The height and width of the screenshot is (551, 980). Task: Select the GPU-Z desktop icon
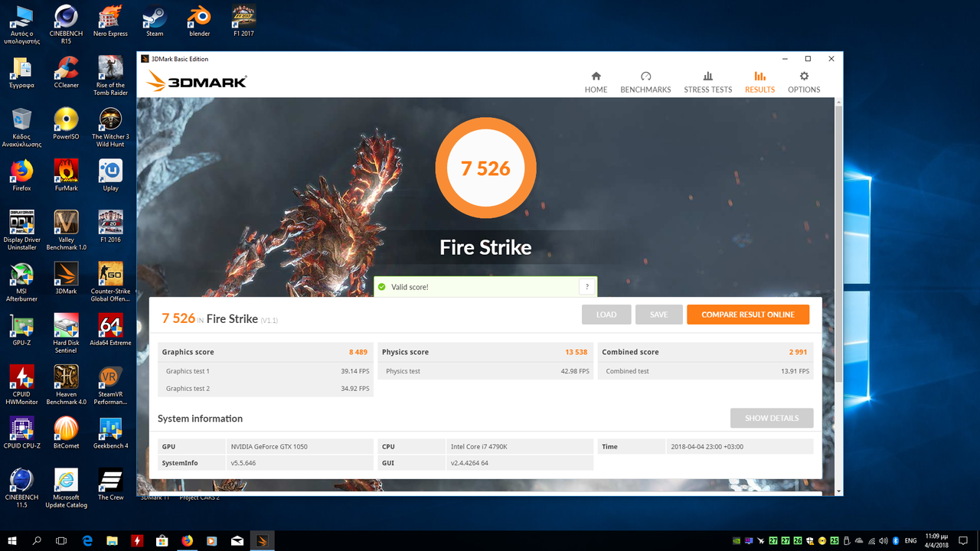(21, 330)
